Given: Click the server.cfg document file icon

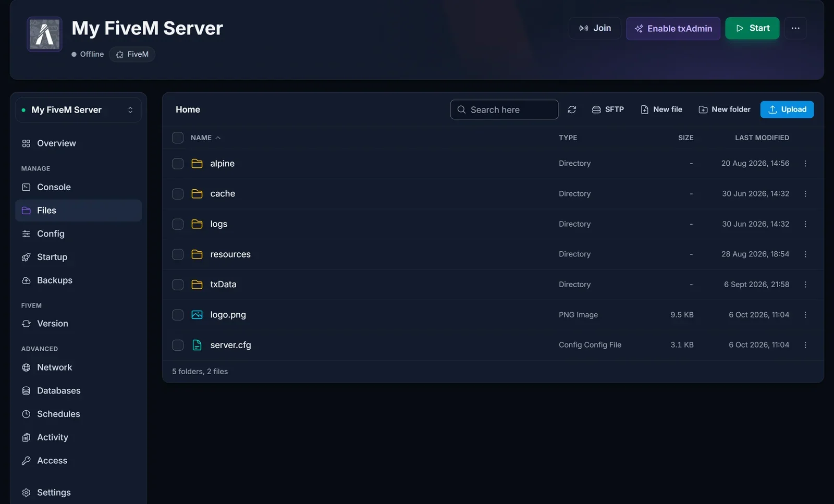Looking at the screenshot, I should [x=197, y=345].
